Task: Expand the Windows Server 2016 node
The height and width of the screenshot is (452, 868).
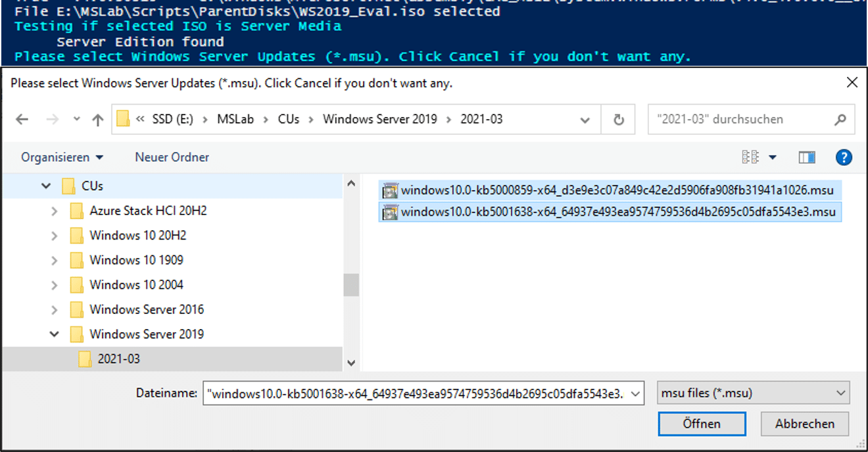Action: 54,310
